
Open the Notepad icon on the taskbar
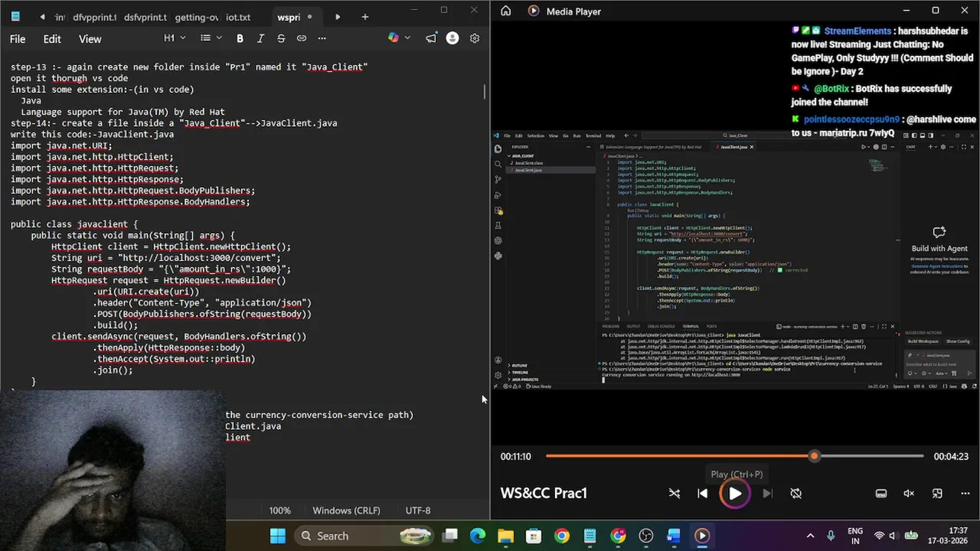[x=590, y=536]
